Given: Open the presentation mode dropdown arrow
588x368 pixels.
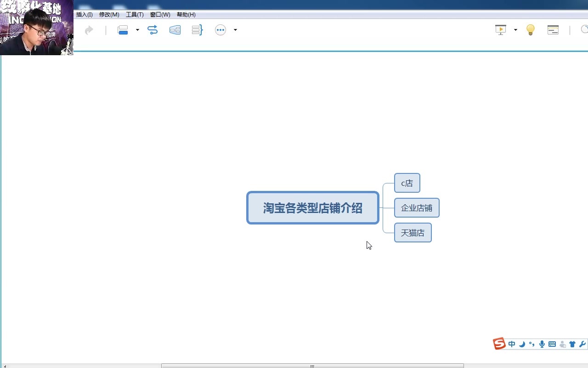Looking at the screenshot, I should pyautogui.click(x=515, y=30).
